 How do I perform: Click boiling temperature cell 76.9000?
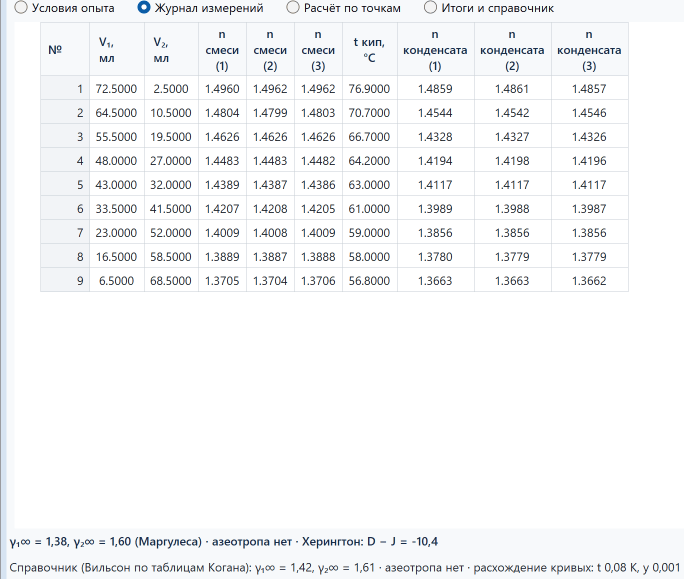point(370,89)
